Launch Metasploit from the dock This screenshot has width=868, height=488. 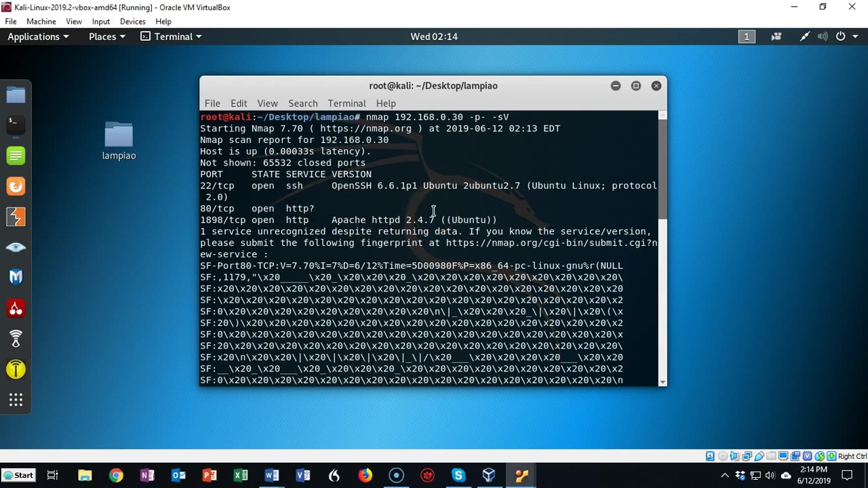(x=16, y=278)
